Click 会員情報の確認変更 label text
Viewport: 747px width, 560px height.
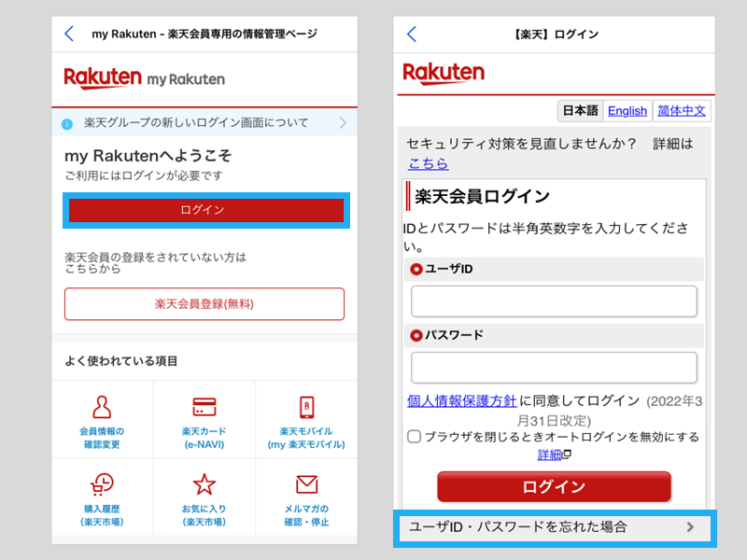pyautogui.click(x=102, y=438)
